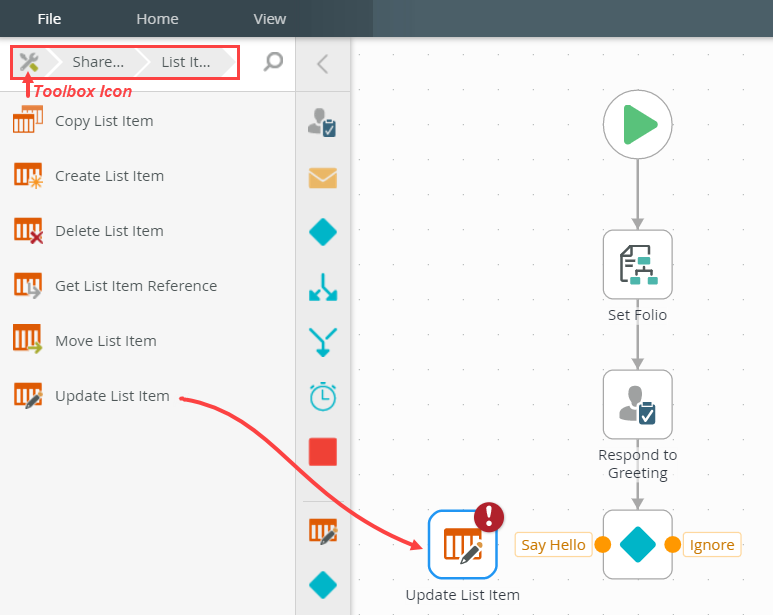
Task: Select the green Start node on canvas
Action: tap(637, 124)
